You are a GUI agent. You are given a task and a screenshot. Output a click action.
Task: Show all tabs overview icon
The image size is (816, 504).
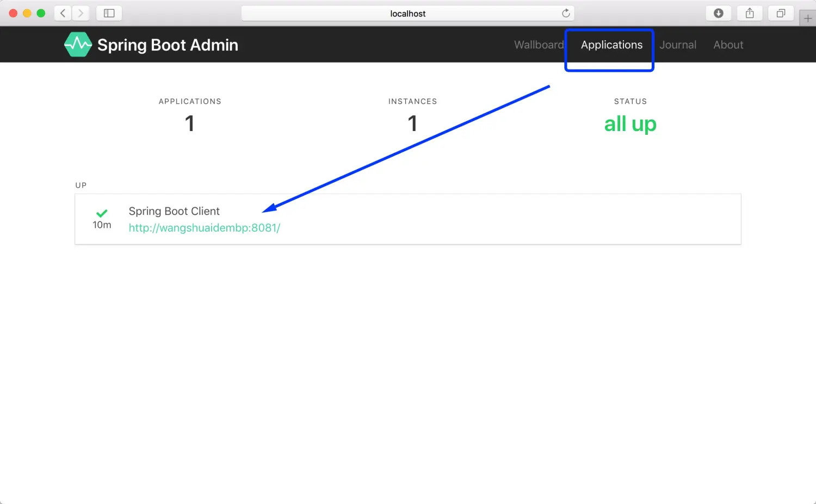(x=781, y=13)
